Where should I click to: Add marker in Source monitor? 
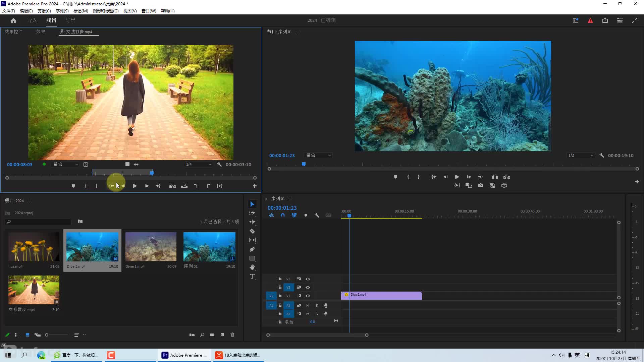(x=73, y=186)
